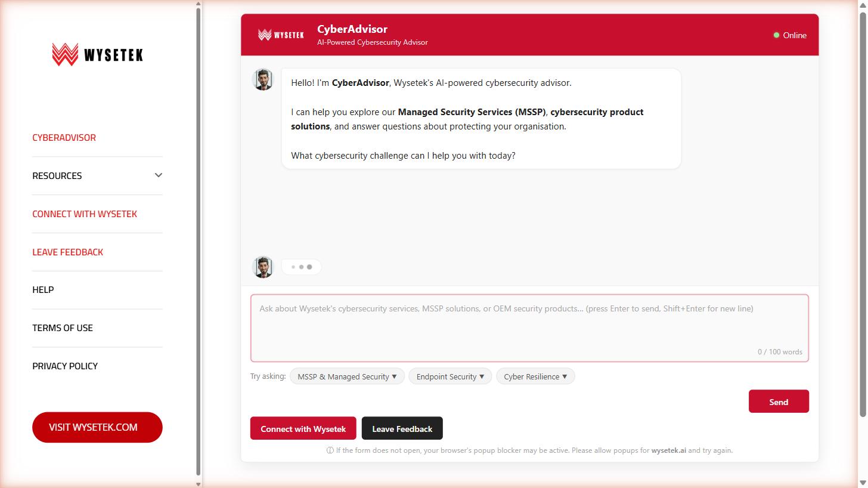Select HELP from the sidebar
Screen dimensions: 868x488
43,289
